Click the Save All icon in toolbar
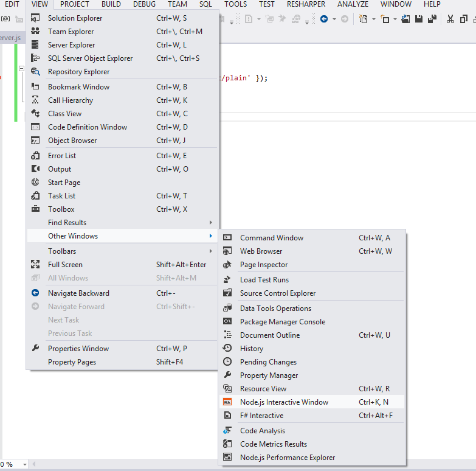Image resolution: width=476 pixels, height=471 pixels. coord(432,19)
